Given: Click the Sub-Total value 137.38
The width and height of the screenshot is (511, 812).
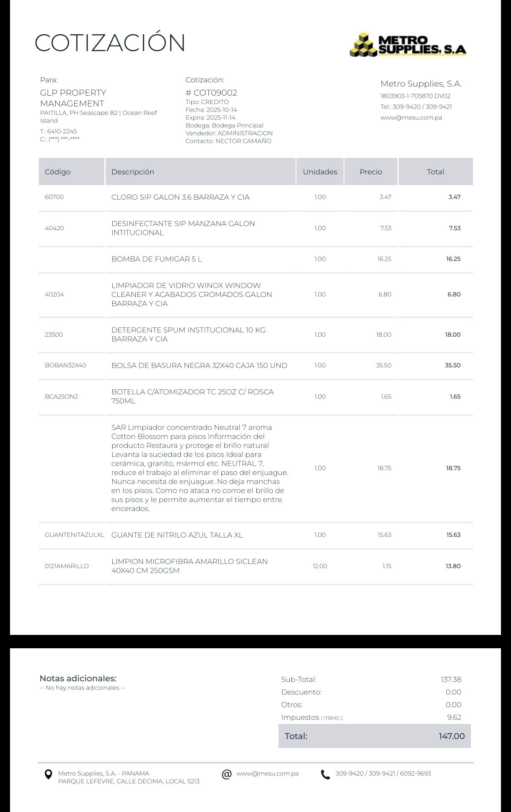Looking at the screenshot, I should [451, 680].
